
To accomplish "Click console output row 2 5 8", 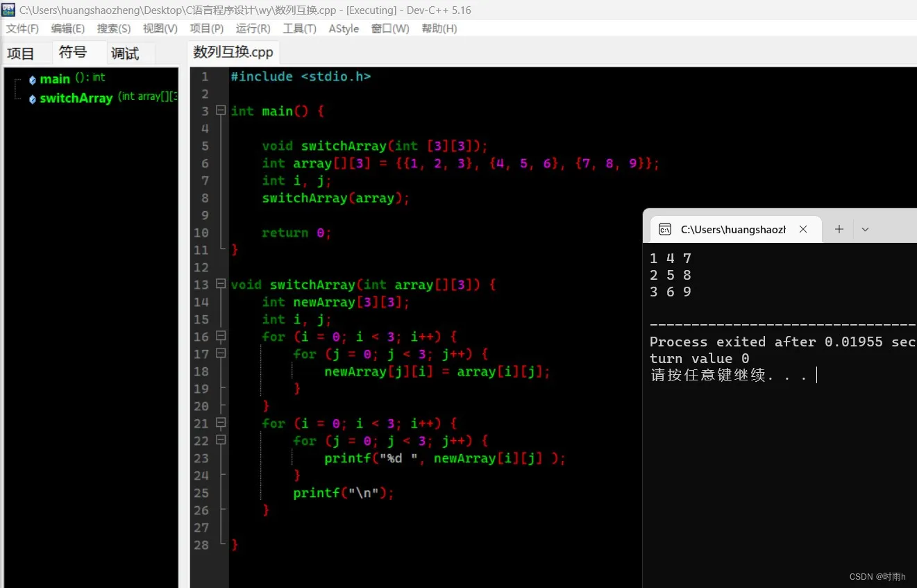I will (671, 275).
